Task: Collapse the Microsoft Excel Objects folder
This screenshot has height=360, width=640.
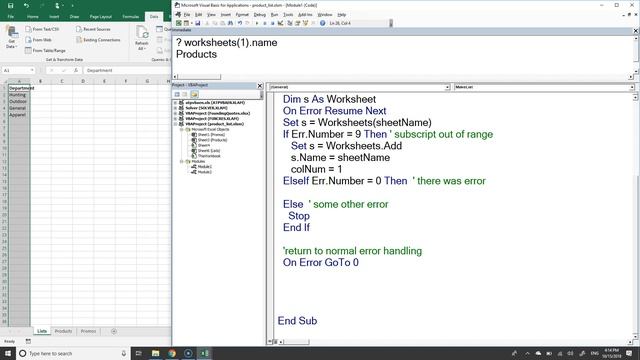Action: click(x=182, y=129)
